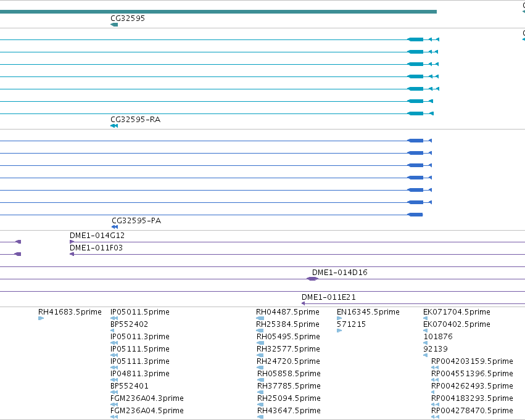Select the DME1-014G12 feature label
525x420 pixels.
tap(97, 236)
